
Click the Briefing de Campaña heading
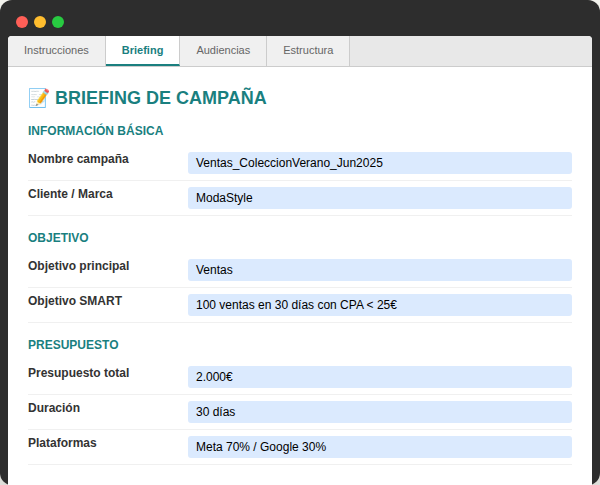click(160, 98)
